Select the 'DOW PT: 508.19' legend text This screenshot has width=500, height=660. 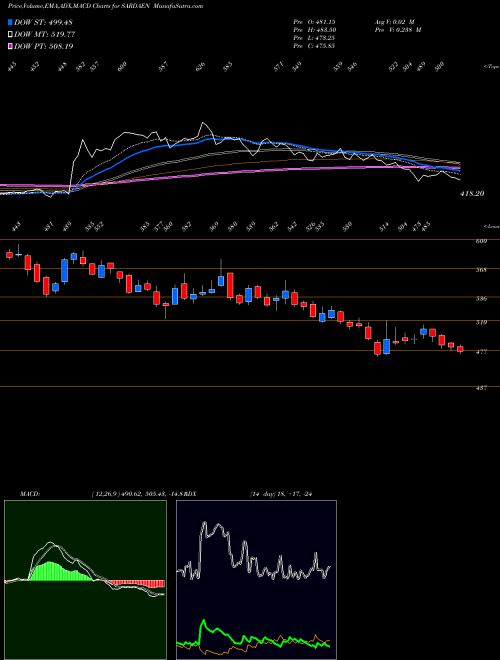coord(44,46)
